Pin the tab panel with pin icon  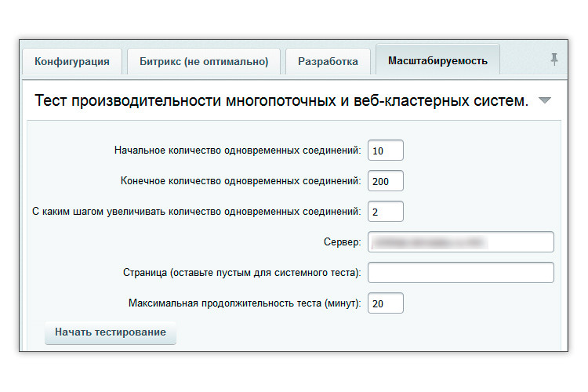tap(554, 60)
